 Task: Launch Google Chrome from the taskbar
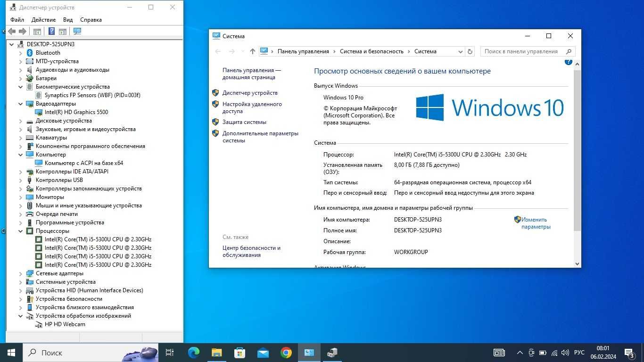(x=286, y=353)
